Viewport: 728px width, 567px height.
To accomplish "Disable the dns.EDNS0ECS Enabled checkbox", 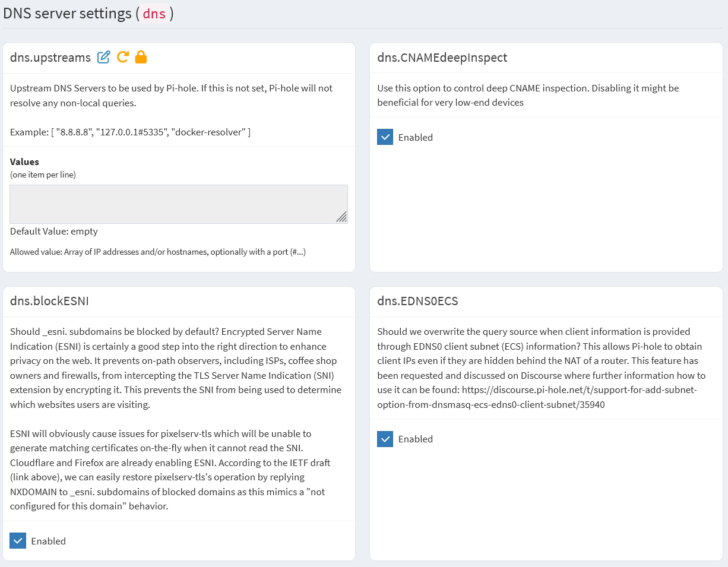I will click(385, 439).
